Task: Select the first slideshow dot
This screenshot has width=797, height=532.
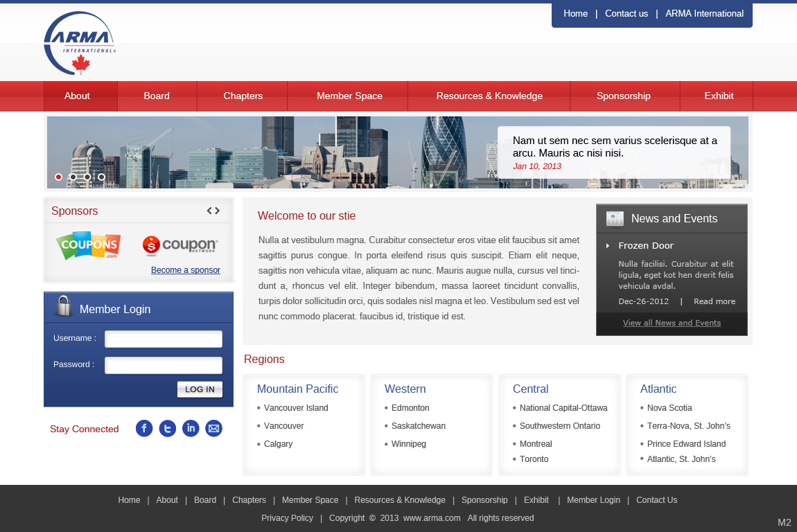Action: (58, 177)
